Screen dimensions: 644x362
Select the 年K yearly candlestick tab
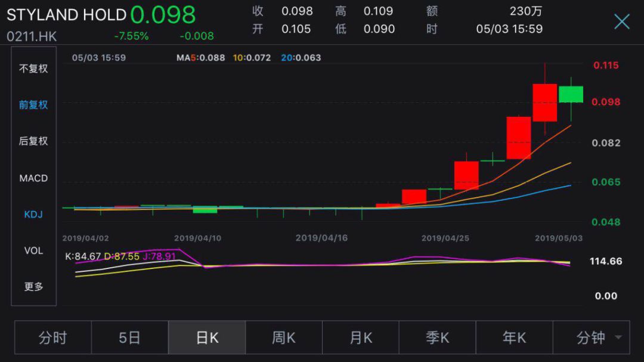pos(514,338)
